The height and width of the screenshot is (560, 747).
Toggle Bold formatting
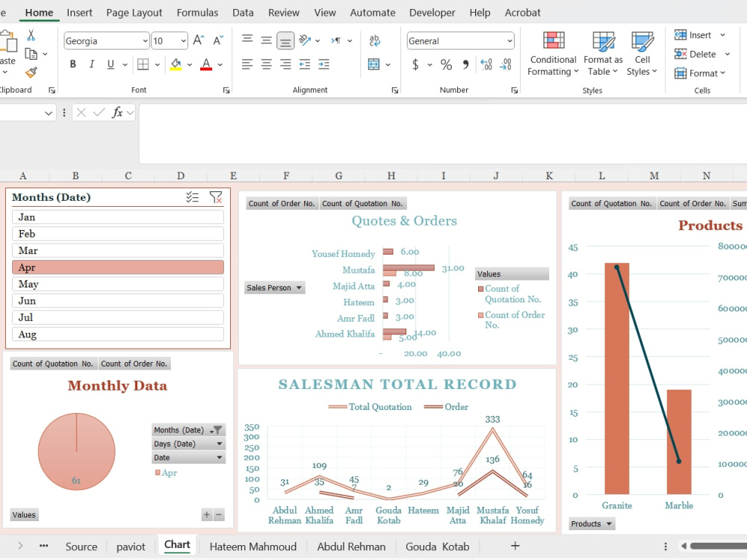click(x=73, y=63)
